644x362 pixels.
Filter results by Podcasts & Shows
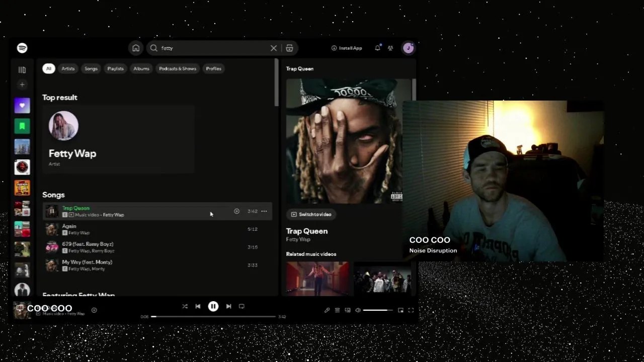tap(178, 68)
